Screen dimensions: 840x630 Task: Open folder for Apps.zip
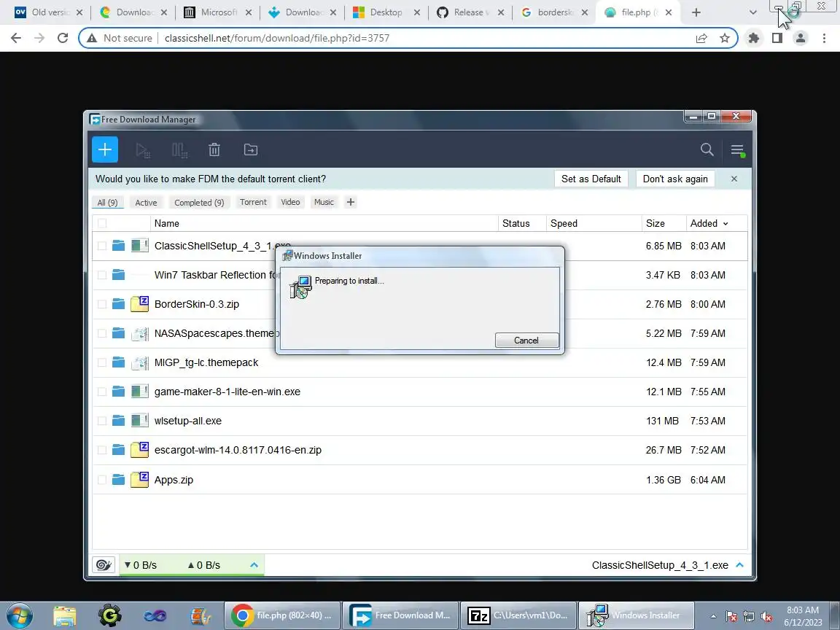pyautogui.click(x=118, y=480)
